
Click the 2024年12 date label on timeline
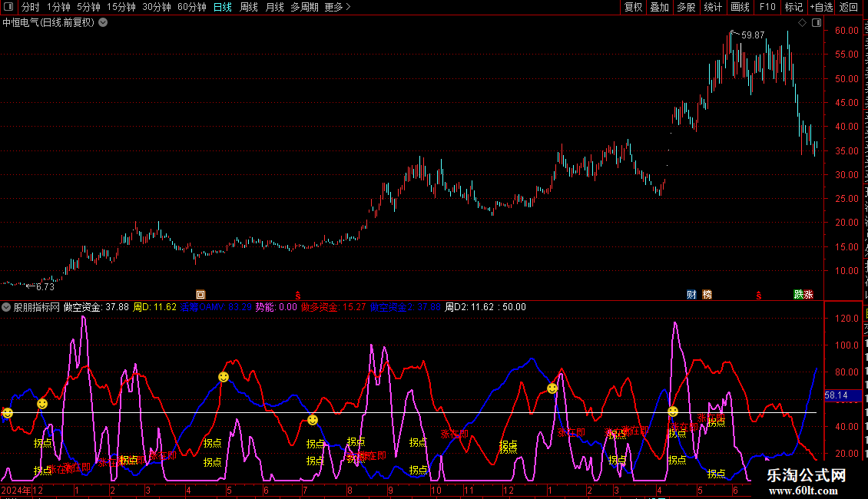22,491
